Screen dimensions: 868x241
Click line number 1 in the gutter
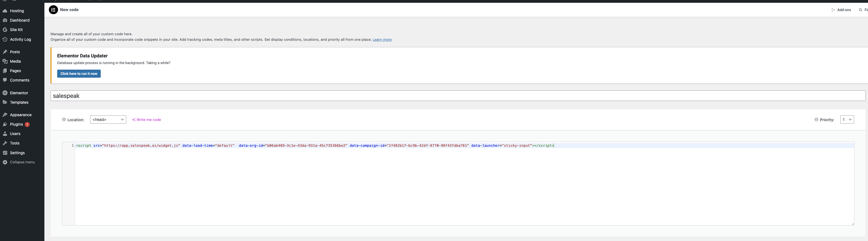(x=72, y=145)
